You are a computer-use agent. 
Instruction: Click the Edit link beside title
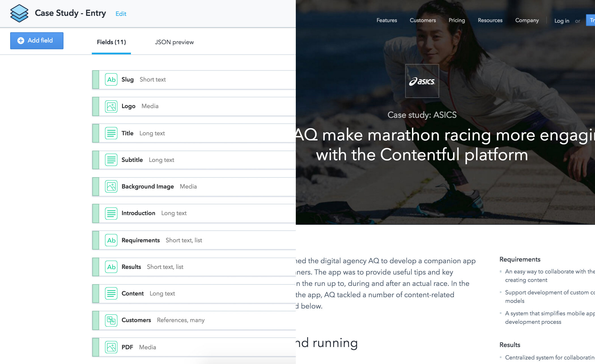[121, 14]
